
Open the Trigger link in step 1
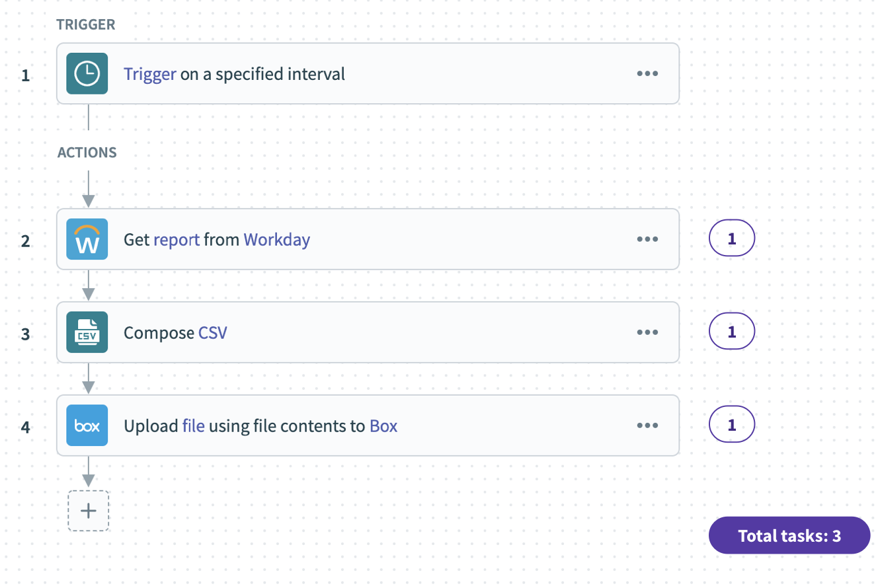point(150,74)
